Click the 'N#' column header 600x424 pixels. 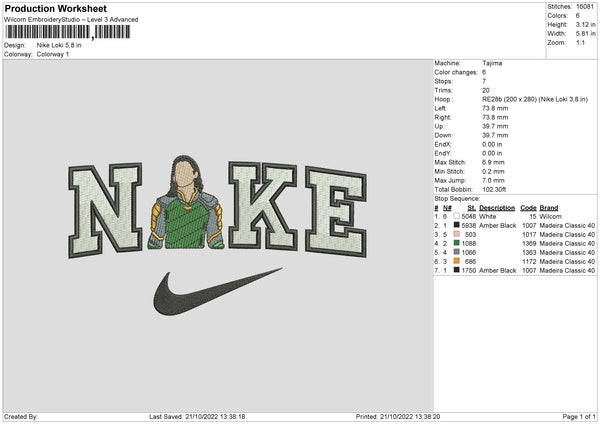447,208
